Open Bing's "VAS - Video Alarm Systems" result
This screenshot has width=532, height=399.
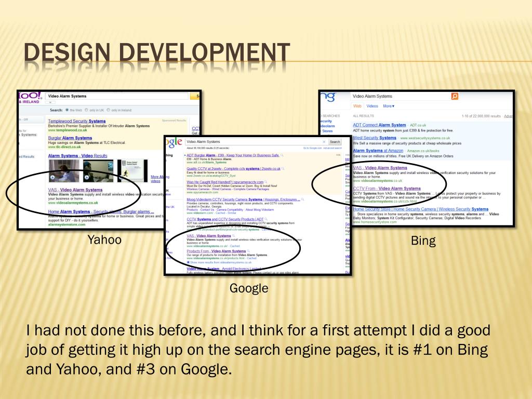coord(380,168)
